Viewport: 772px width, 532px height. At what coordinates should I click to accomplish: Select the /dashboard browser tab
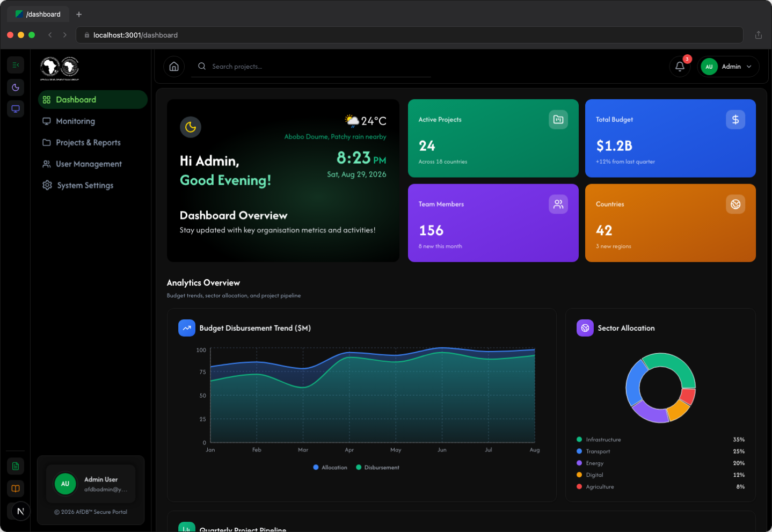pyautogui.click(x=38, y=14)
